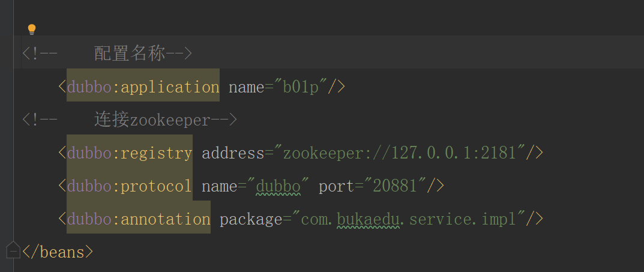This screenshot has height=272, width=644.
Task: Collapse the closing beans tag fold marker
Action: (x=13, y=249)
